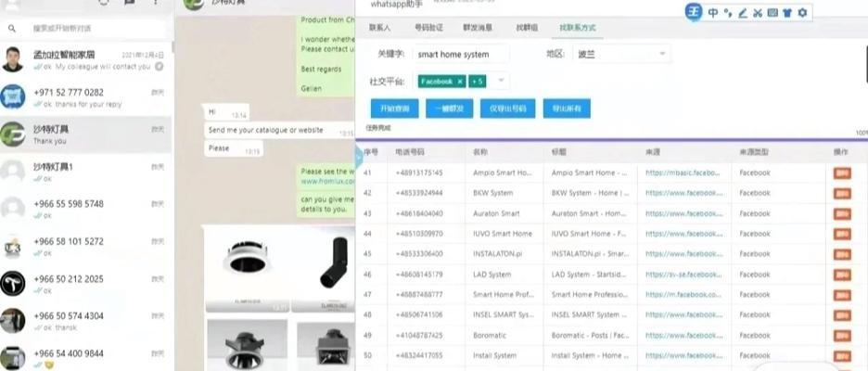Open IME handwriting pen tool

[743, 13]
